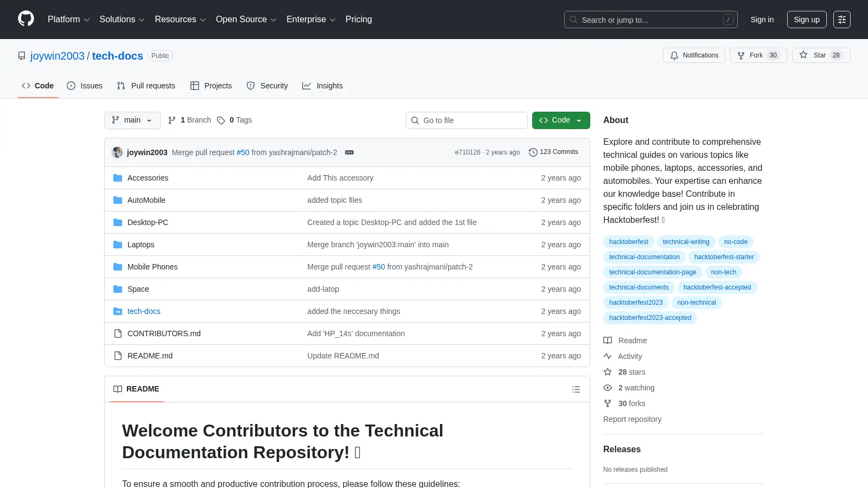Open the non-technical topic tag
Viewport: 868px width, 488px height.
click(697, 303)
